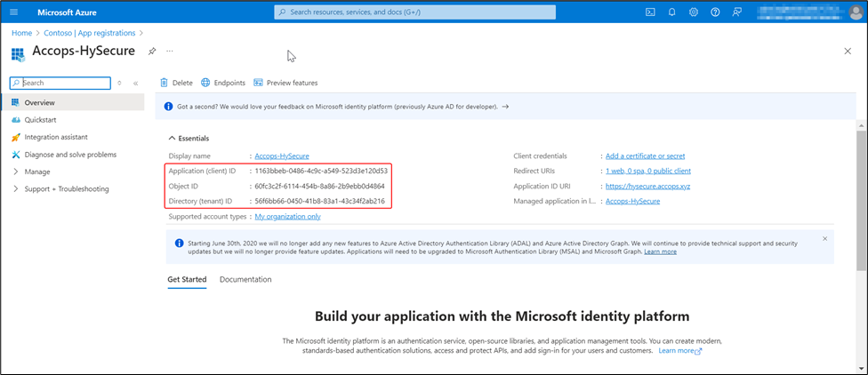Select Quickstart in the left menu
The image size is (868, 375).
(x=43, y=120)
